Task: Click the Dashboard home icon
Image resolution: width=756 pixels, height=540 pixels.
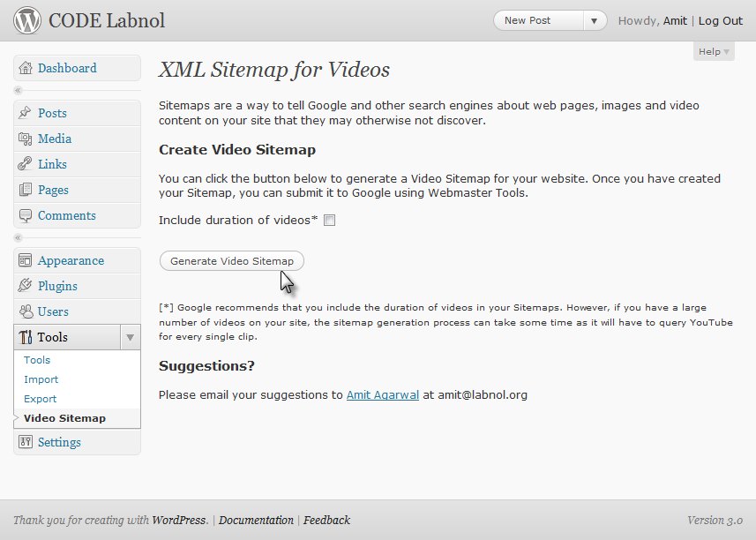Action: (x=26, y=68)
